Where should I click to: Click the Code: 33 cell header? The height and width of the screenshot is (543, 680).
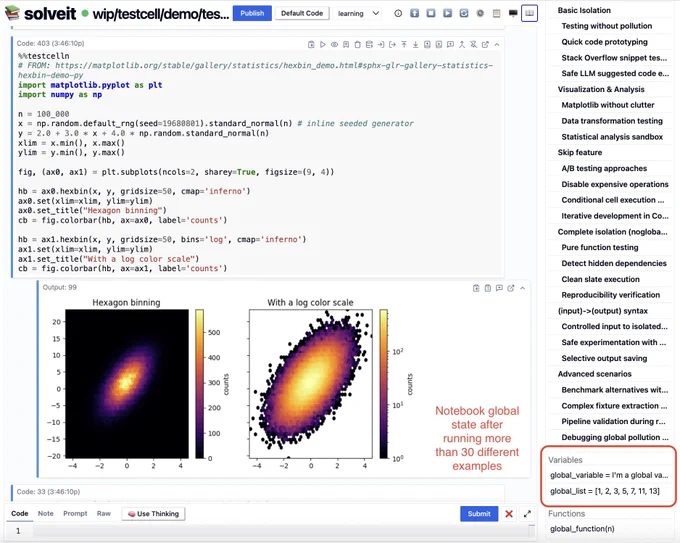pos(48,492)
